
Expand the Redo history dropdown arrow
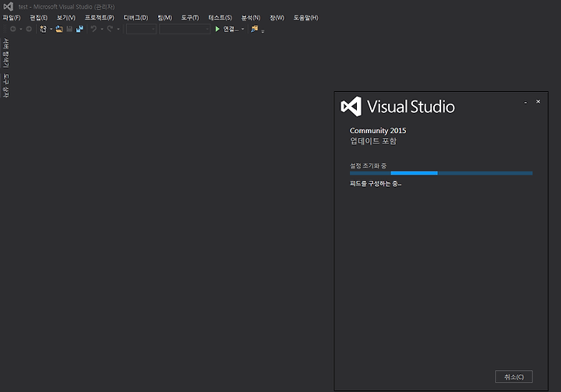pos(118,29)
